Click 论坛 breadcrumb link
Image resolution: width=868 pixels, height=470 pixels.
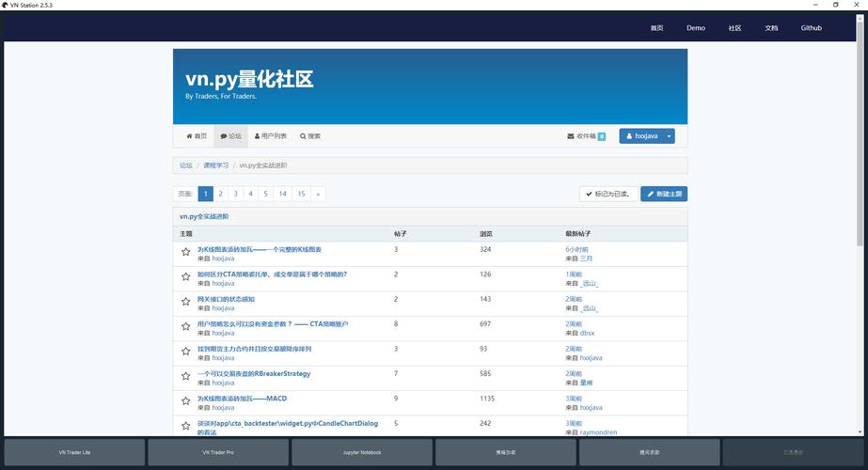(186, 165)
